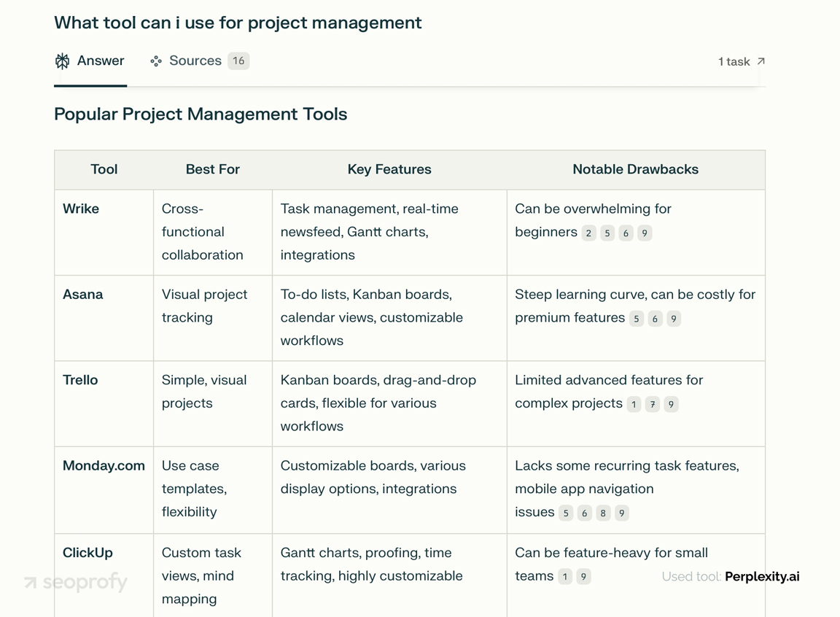Open the 1 task link
Screen dimensions: 840x617
point(742,61)
